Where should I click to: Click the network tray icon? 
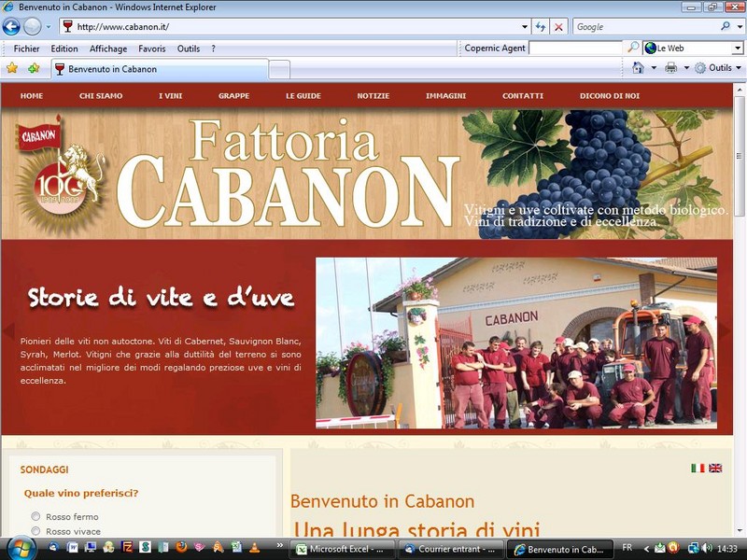(693, 549)
